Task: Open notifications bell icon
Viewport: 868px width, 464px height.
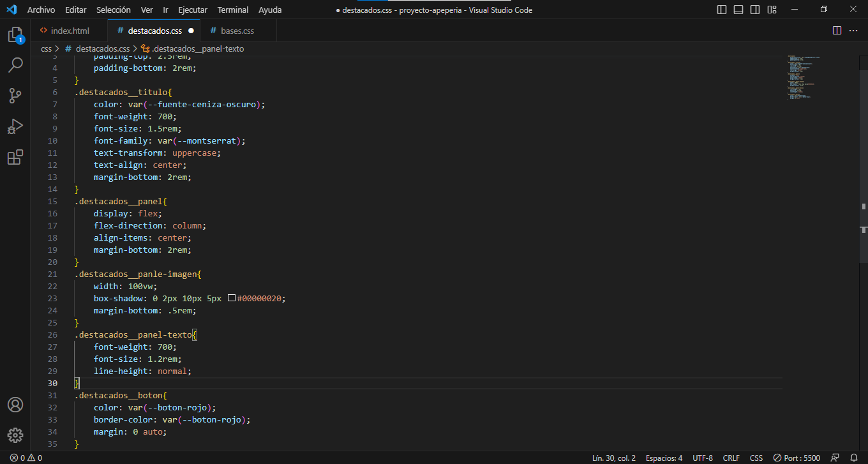Action: tap(854, 458)
